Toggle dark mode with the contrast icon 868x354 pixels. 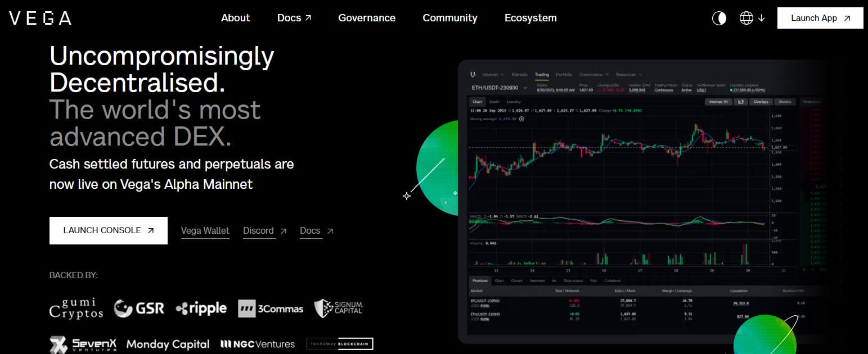point(718,17)
